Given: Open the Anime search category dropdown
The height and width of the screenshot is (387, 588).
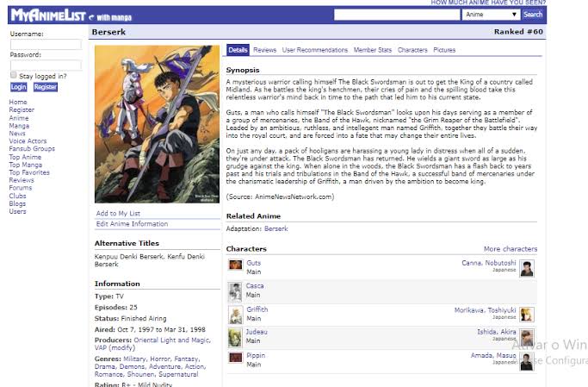Looking at the screenshot, I should tap(490, 15).
